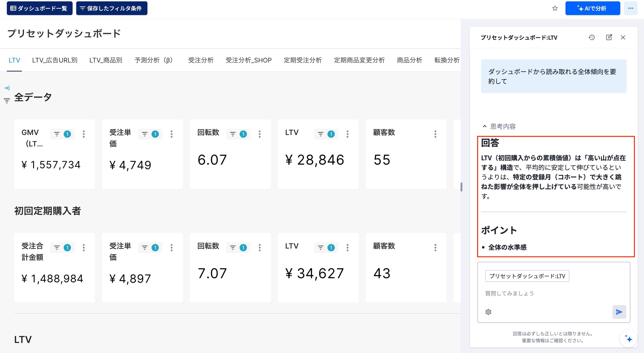Click the chat settings gear icon
This screenshot has height=353, width=644.
click(x=488, y=312)
